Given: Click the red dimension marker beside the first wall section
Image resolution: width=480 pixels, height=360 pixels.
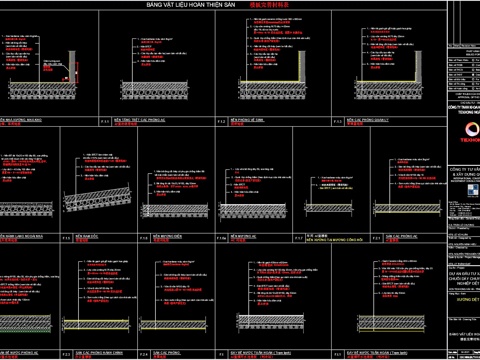Looking at the screenshot, I should point(77,72).
